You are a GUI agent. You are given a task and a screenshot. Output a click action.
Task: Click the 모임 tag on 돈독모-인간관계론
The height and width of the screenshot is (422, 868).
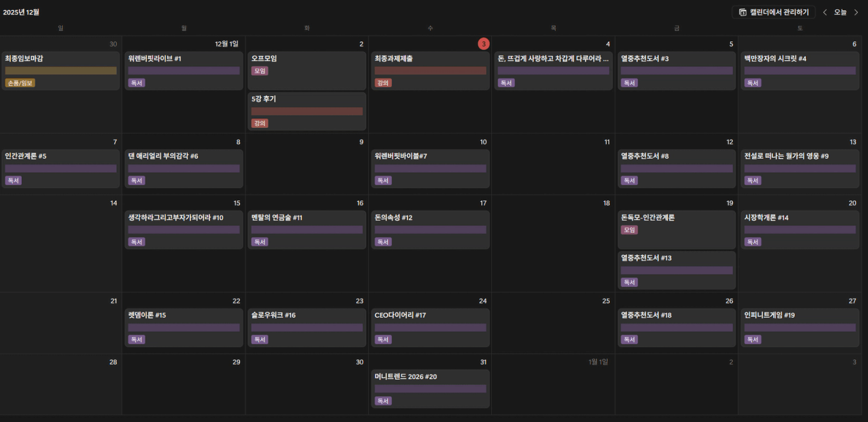(629, 230)
